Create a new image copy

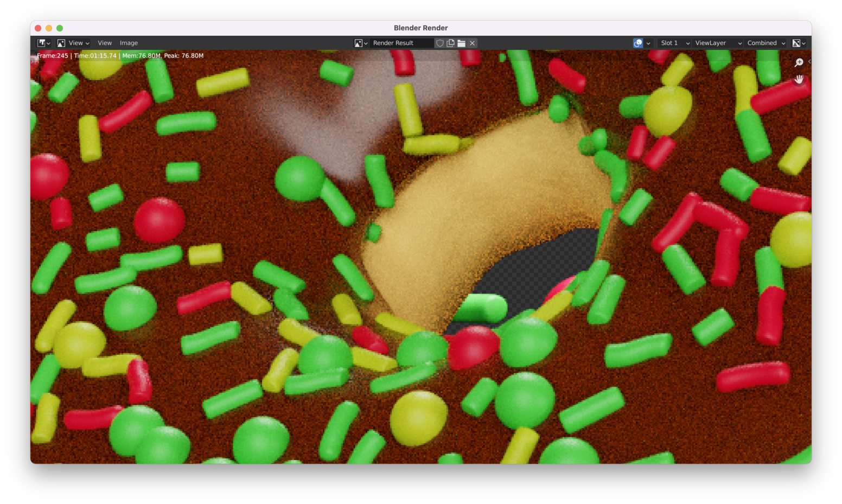click(x=450, y=43)
